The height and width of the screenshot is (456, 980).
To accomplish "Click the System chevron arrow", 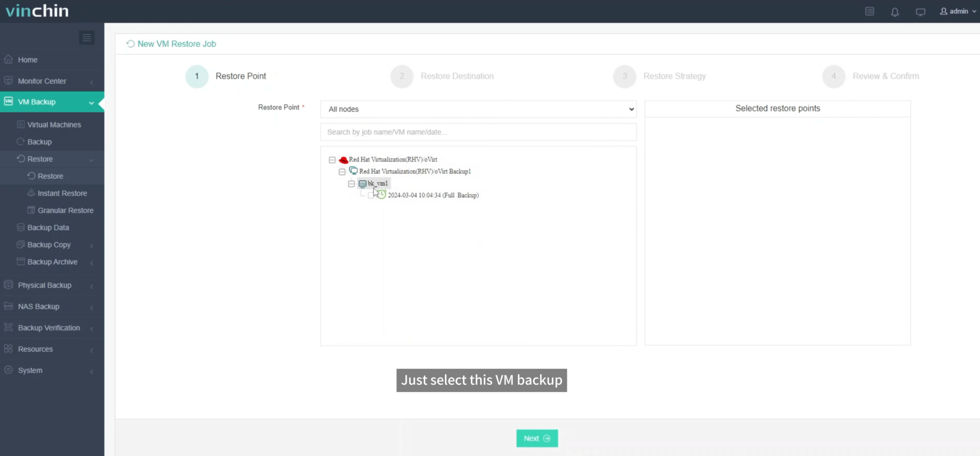I will [91, 371].
